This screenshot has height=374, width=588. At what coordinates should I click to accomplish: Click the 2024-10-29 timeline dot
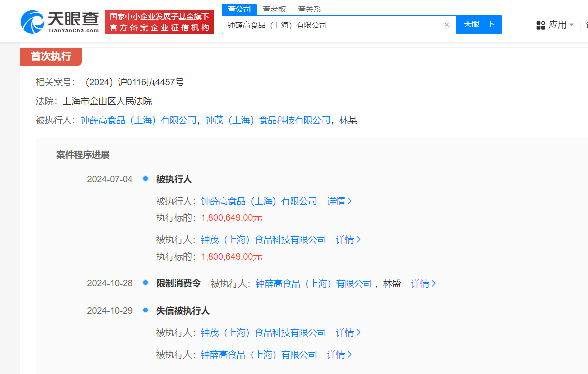(145, 310)
